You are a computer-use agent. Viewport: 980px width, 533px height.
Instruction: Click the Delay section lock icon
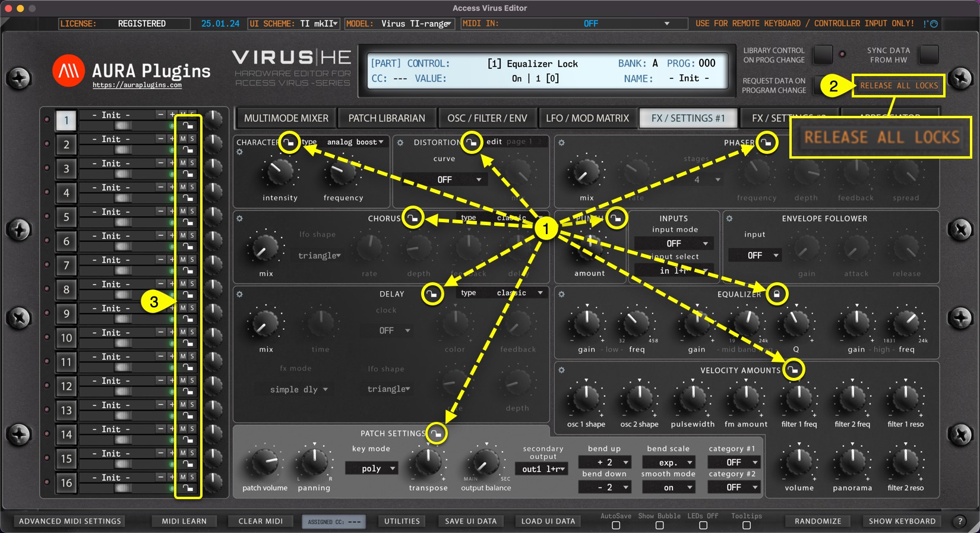pyautogui.click(x=432, y=294)
